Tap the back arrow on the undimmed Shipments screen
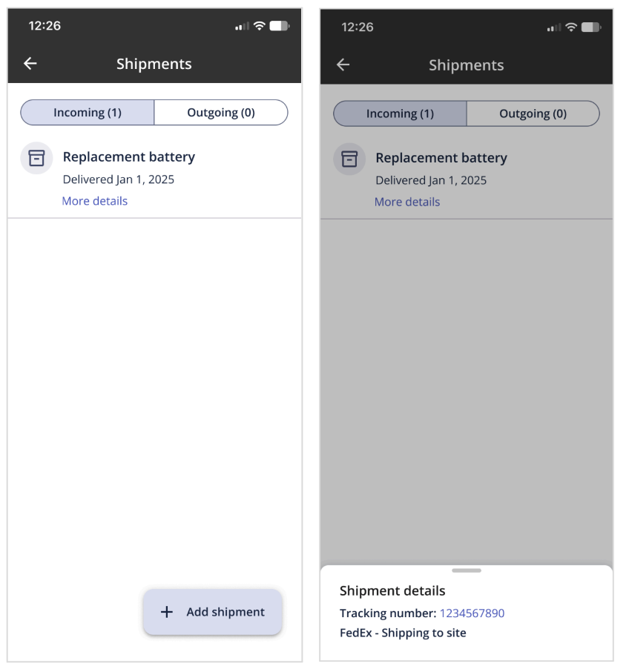The image size is (629, 672). [x=30, y=64]
